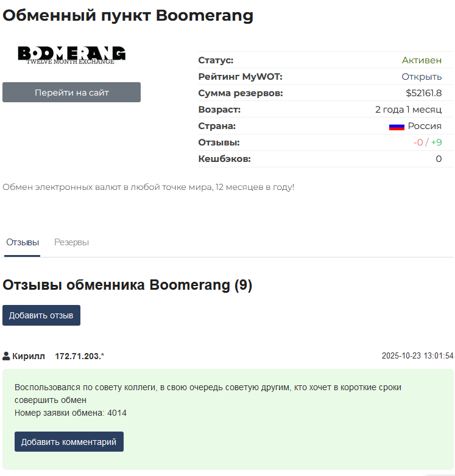Click the review timestamp 2025-10-23 13:01:54

(x=417, y=356)
